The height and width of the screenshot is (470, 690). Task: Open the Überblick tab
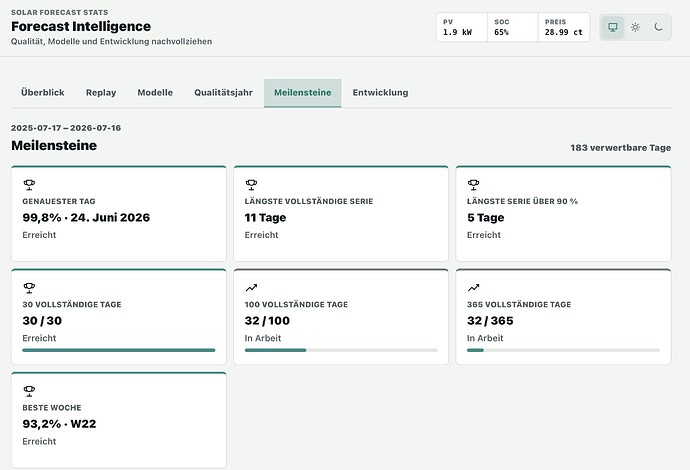(43, 93)
